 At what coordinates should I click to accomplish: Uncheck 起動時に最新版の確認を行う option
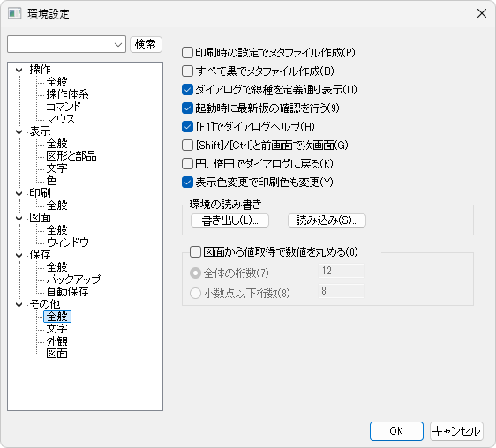[187, 108]
